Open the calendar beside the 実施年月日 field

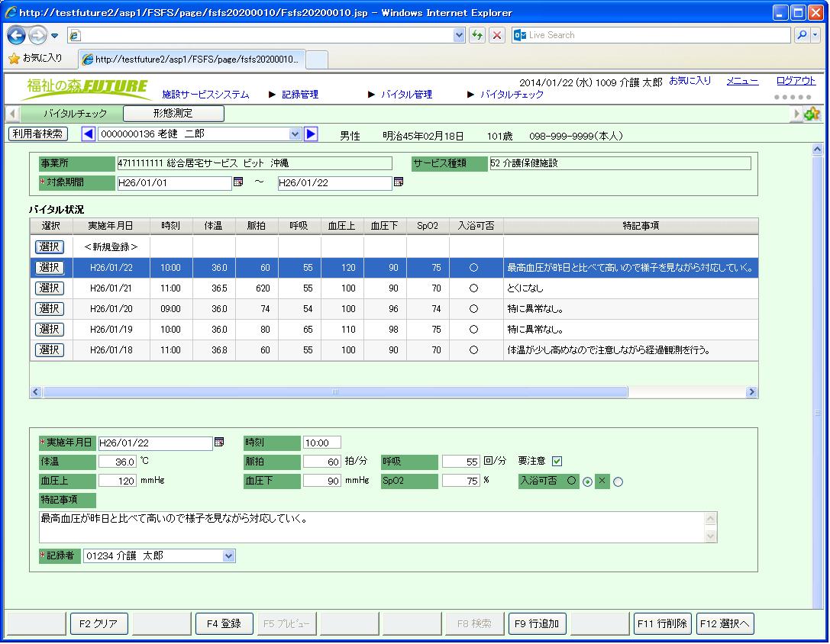(x=219, y=442)
